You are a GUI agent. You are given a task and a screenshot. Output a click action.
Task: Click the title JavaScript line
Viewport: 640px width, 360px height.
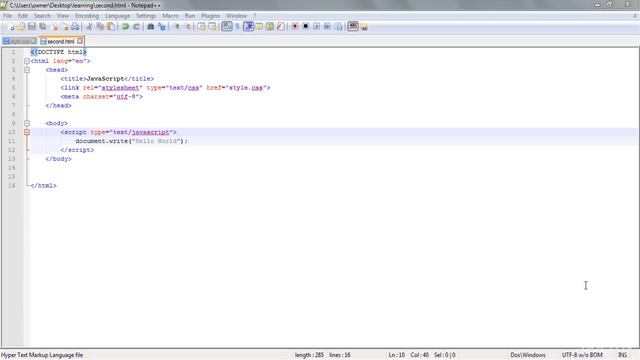coord(107,79)
